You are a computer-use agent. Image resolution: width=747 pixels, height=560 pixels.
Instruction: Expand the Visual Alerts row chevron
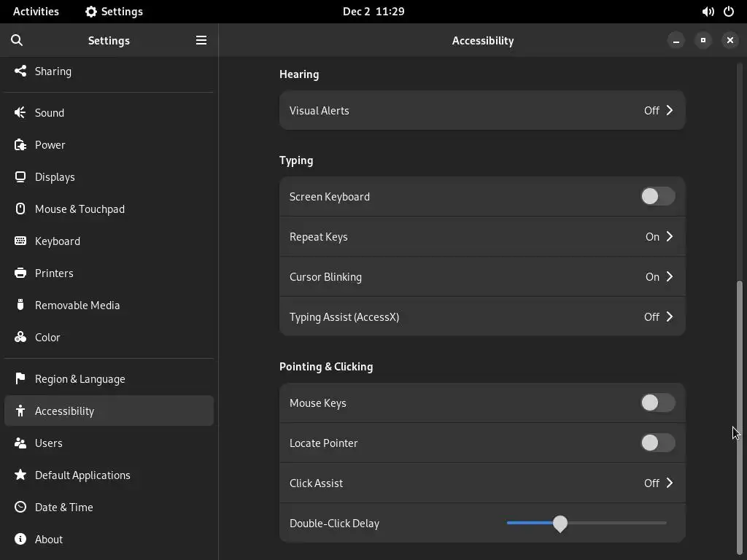click(x=669, y=111)
